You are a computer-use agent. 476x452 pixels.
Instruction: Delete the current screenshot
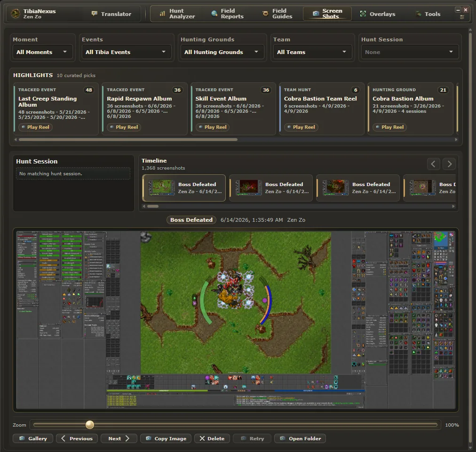click(212, 438)
